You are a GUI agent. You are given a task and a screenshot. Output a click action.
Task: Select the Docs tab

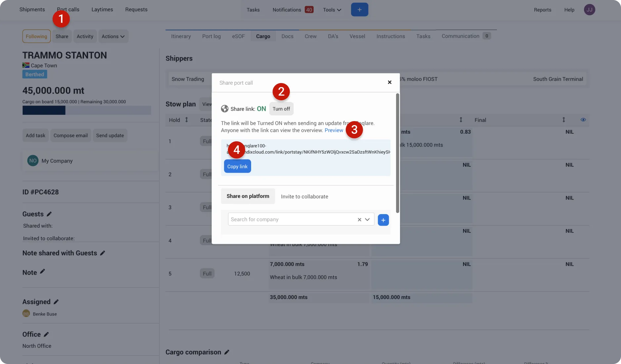point(288,36)
